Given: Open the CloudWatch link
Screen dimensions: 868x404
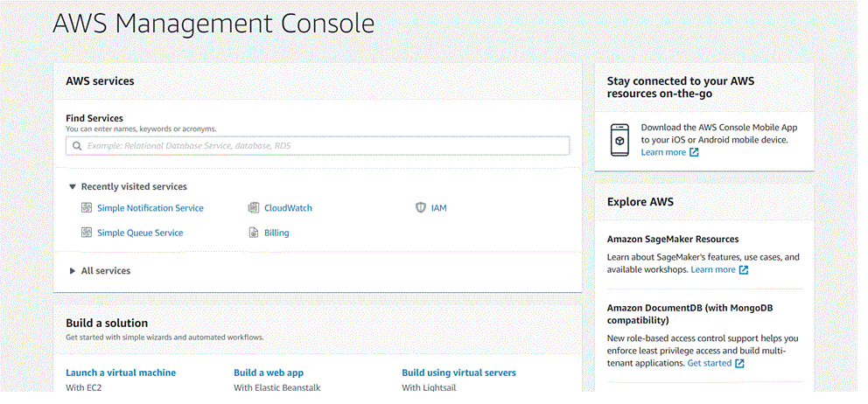Looking at the screenshot, I should point(289,208).
